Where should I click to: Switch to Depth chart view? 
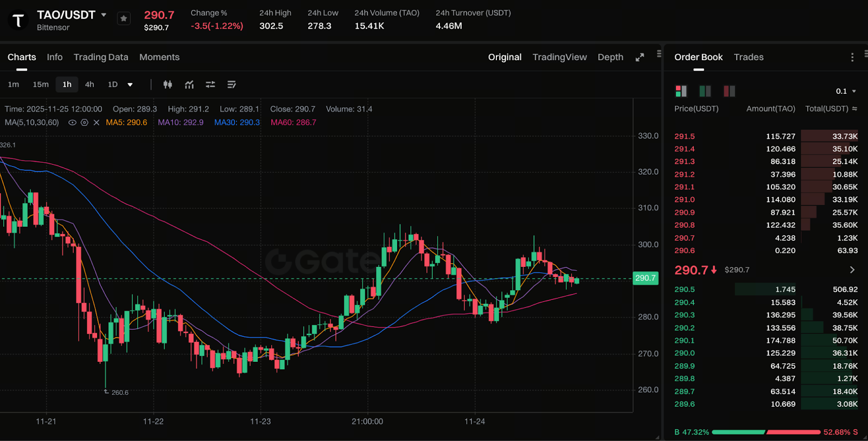[610, 57]
